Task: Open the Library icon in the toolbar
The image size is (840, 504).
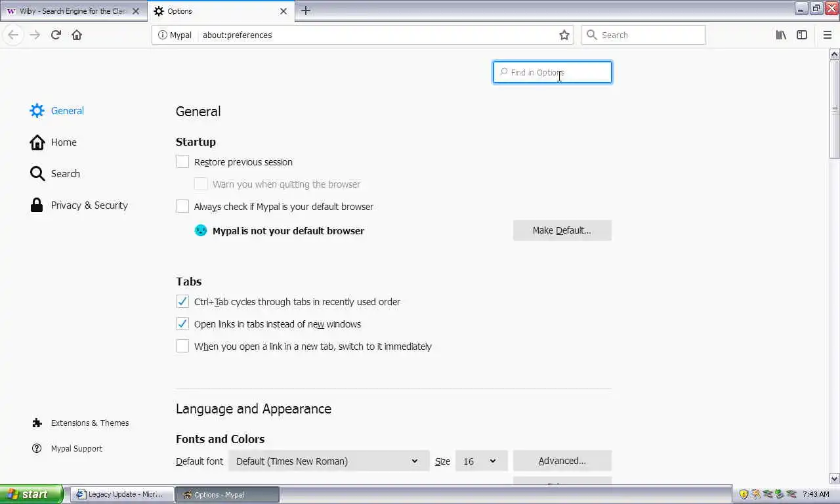Action: 781,35
